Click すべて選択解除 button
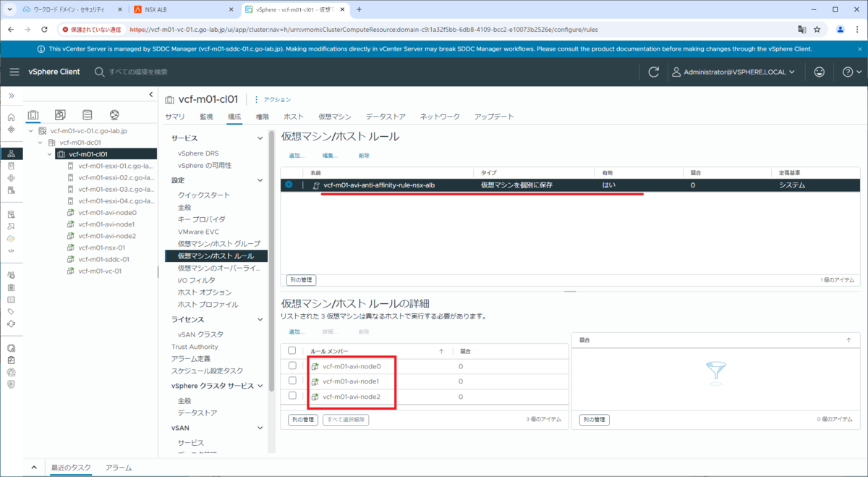 [x=346, y=419]
